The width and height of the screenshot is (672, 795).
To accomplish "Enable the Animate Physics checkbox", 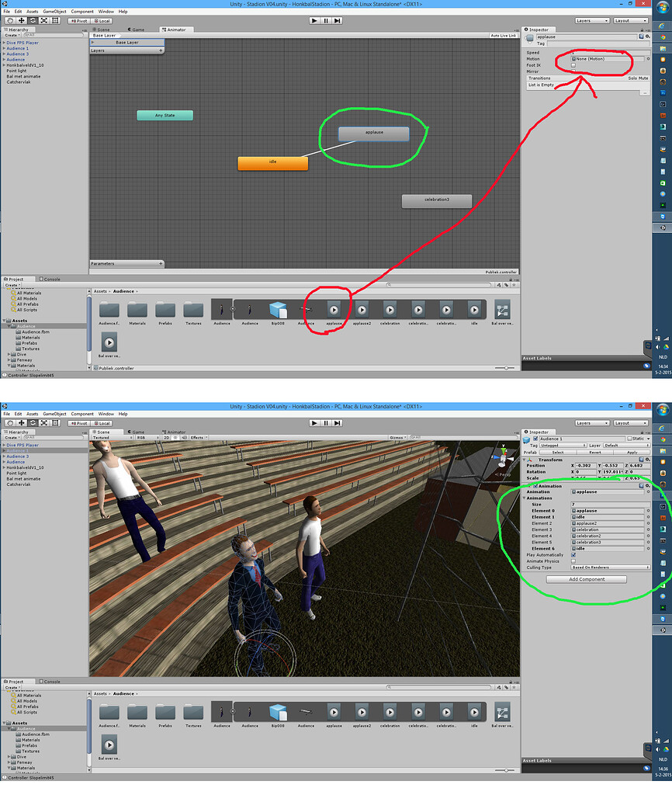I will tap(573, 561).
